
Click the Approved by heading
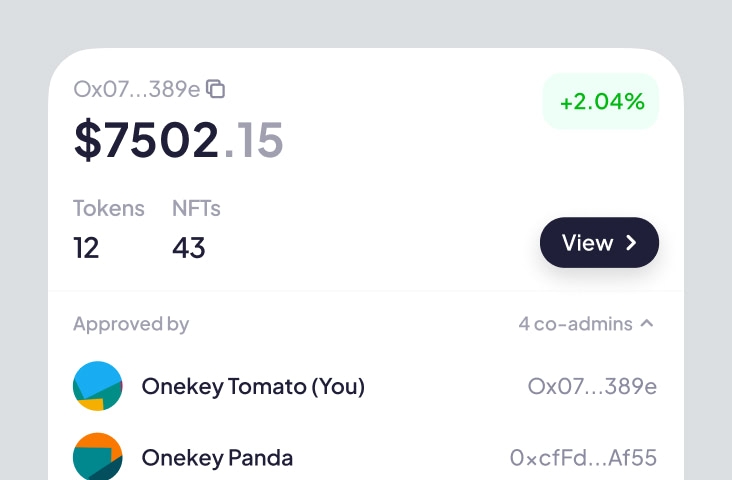[x=131, y=324]
